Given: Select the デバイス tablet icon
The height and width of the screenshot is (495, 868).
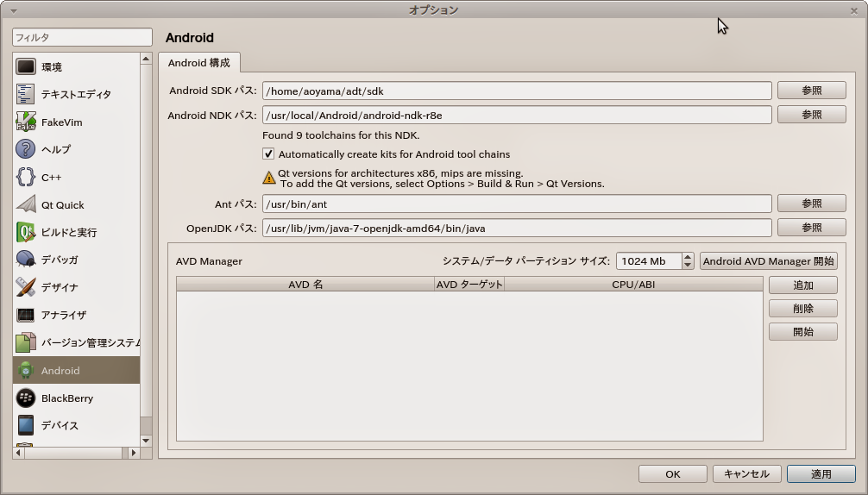Looking at the screenshot, I should [x=26, y=425].
